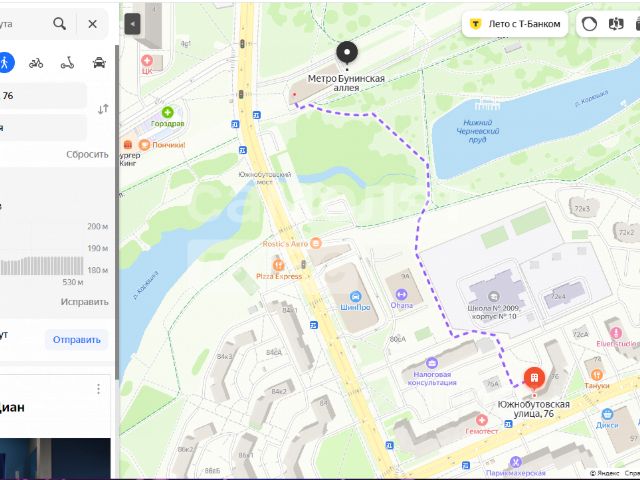Screen dimensions: 640x480
Task: Click the Тануки restaurant marker
Action: [596, 374]
